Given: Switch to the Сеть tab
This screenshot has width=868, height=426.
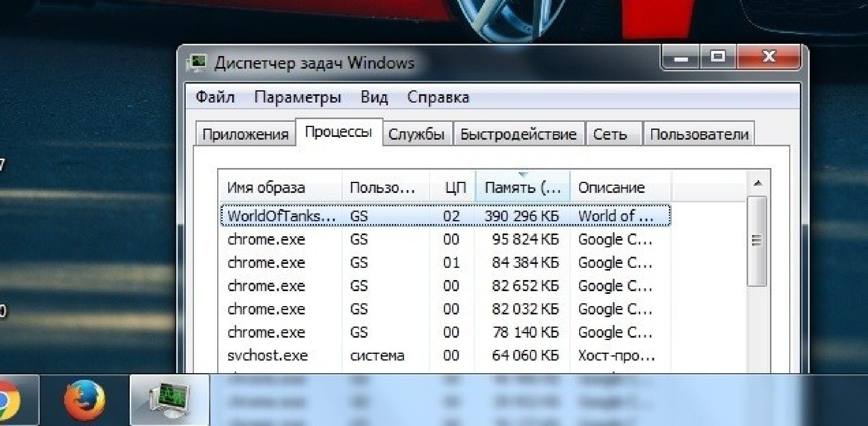Looking at the screenshot, I should pyautogui.click(x=613, y=134).
